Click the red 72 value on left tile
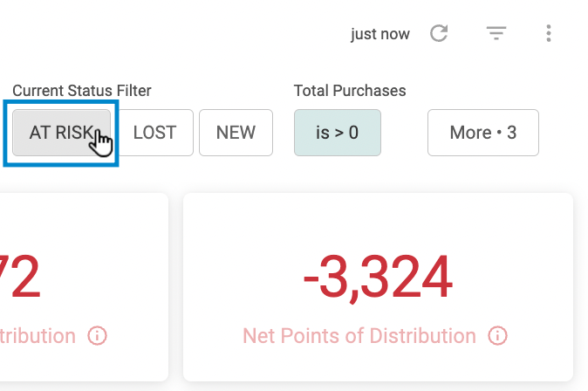Screen dimensions: 588x391 point(19,277)
